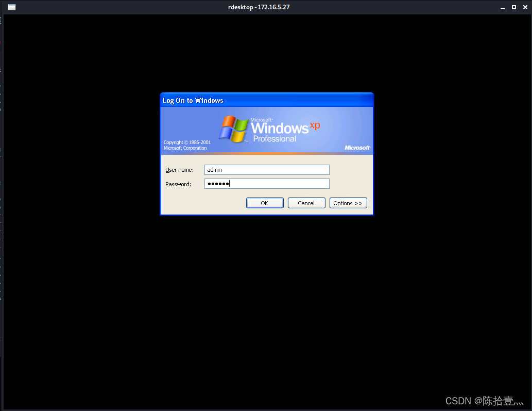Select the Password: label

(178, 184)
